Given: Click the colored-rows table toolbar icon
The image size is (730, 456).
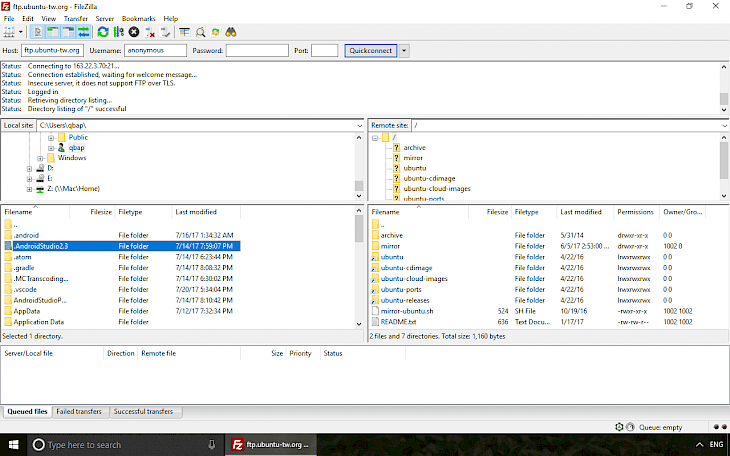Looking at the screenshot, I should pos(185,32).
